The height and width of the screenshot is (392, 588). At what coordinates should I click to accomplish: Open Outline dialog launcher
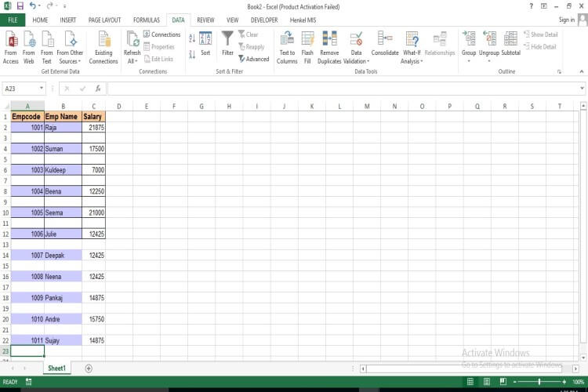[x=560, y=71]
